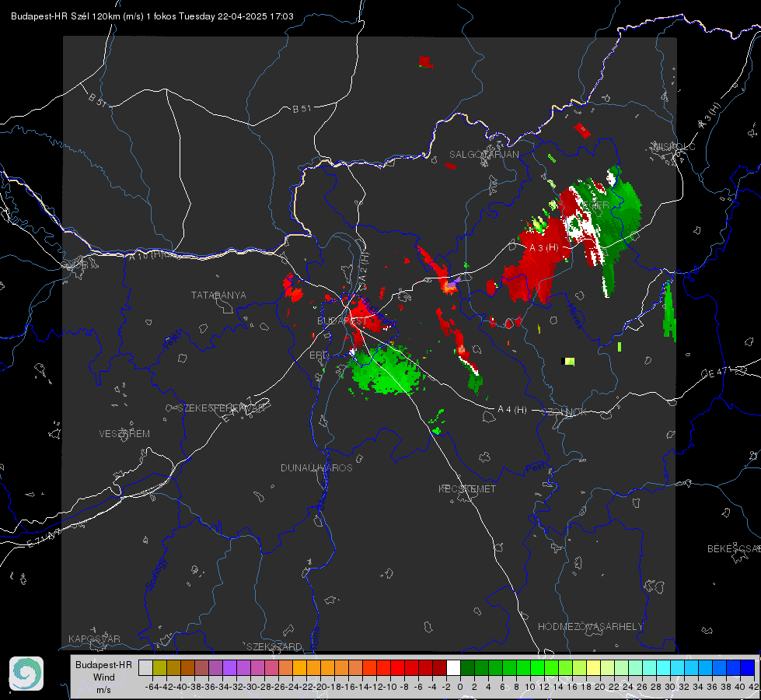Click the HÓDMEZŐVÁSÁRHELY city label
The width and height of the screenshot is (761, 700).
590,627
